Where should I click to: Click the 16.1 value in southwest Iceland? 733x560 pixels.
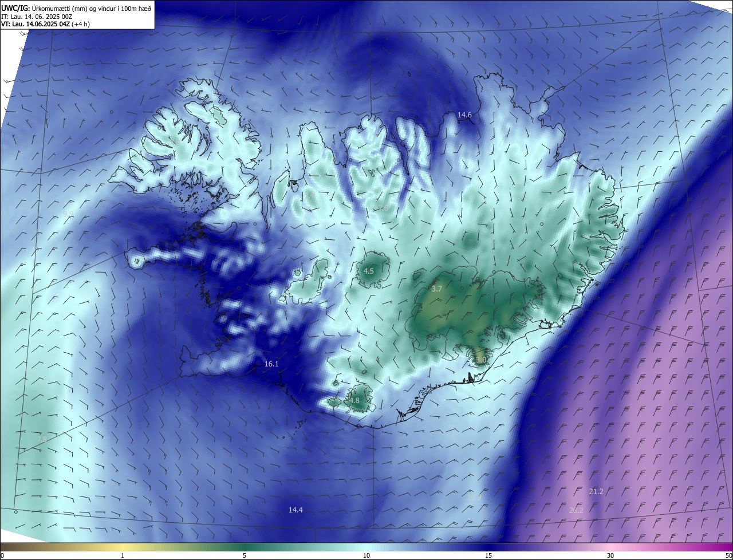271,364
